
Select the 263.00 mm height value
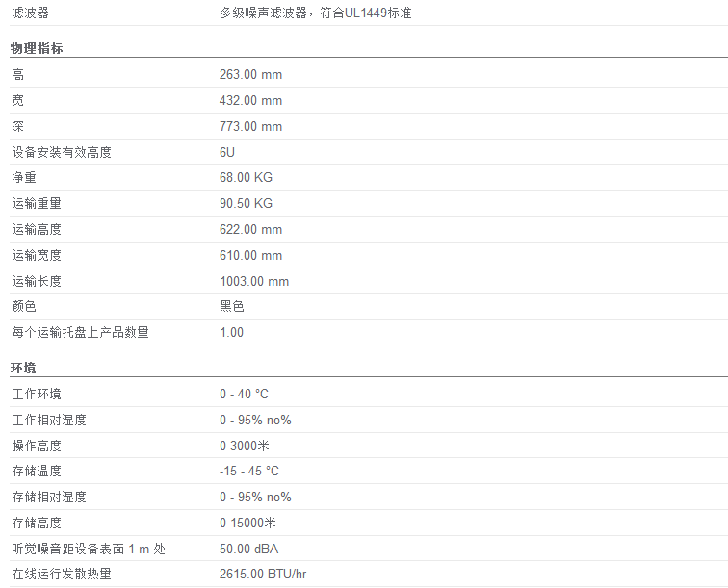[250, 75]
